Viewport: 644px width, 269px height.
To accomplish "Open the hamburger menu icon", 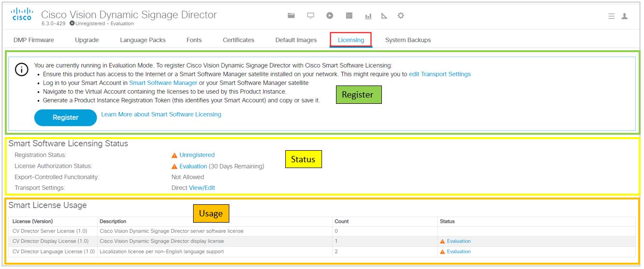I will (611, 16).
